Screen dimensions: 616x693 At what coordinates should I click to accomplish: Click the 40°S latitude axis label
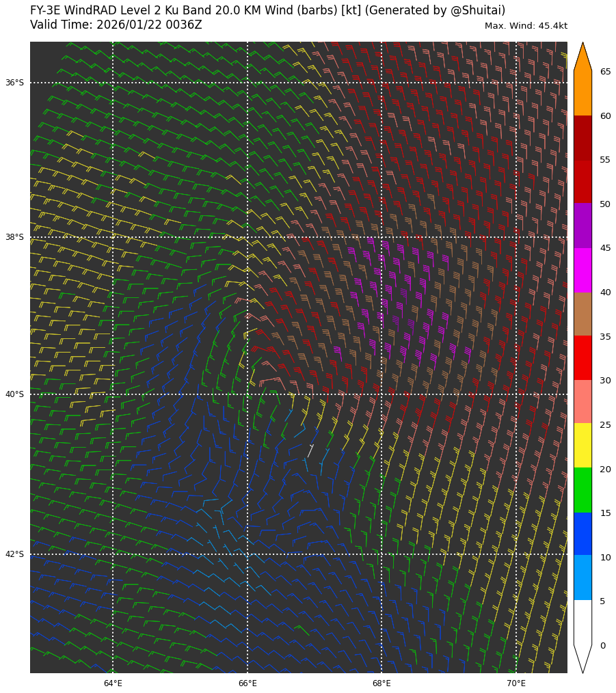coord(14,394)
